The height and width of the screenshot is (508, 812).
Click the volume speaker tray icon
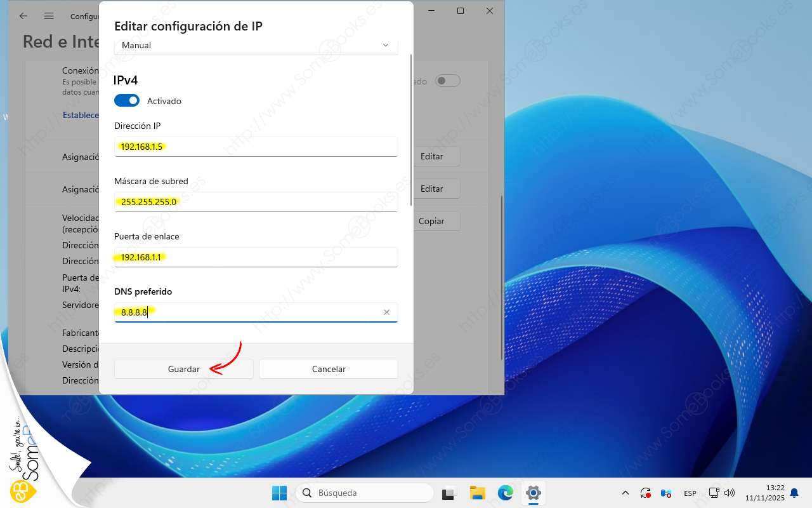(x=729, y=493)
